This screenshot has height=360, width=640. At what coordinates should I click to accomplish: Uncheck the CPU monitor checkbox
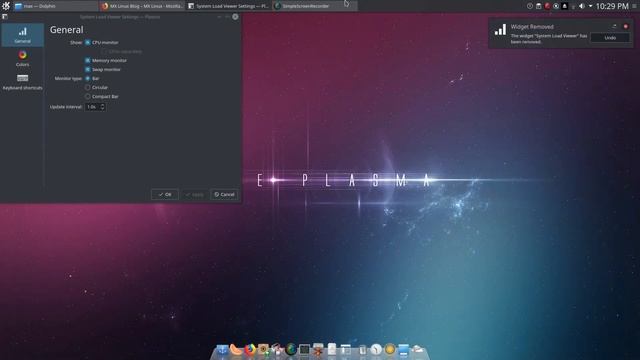point(88,42)
